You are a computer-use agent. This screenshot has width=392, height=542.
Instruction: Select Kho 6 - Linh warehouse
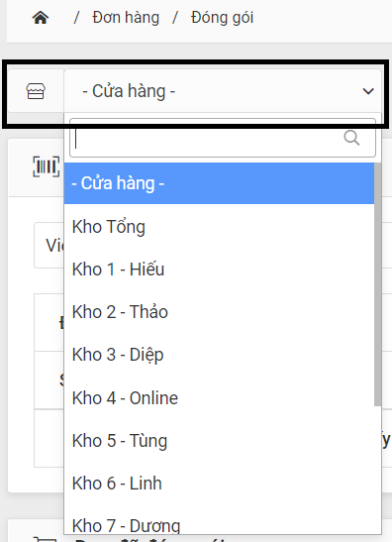pyautogui.click(x=219, y=484)
